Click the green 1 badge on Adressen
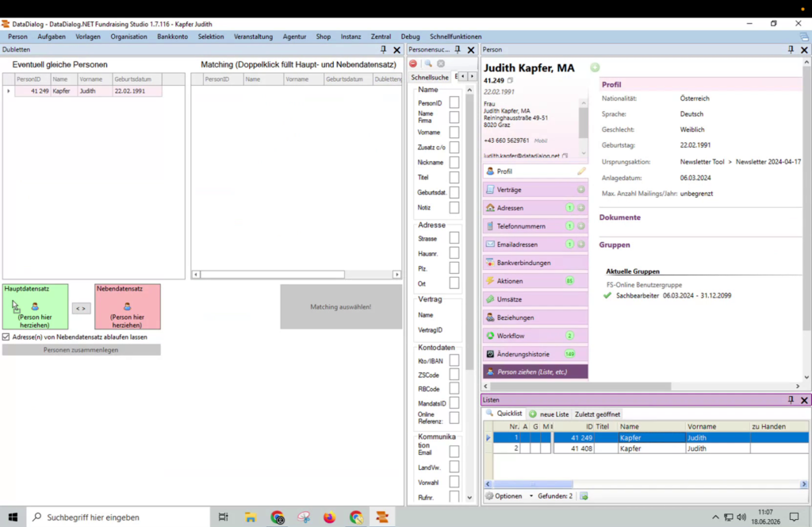The image size is (812, 527). point(569,208)
